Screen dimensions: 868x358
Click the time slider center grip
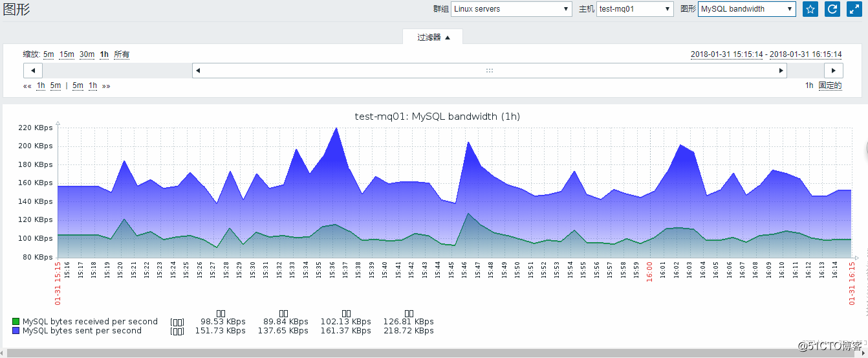pyautogui.click(x=490, y=71)
